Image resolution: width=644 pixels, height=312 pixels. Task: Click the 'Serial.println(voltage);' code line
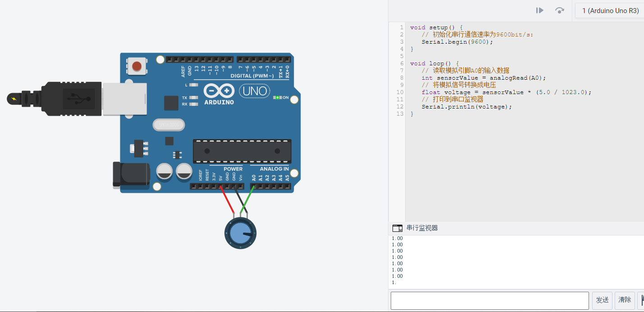pos(467,107)
